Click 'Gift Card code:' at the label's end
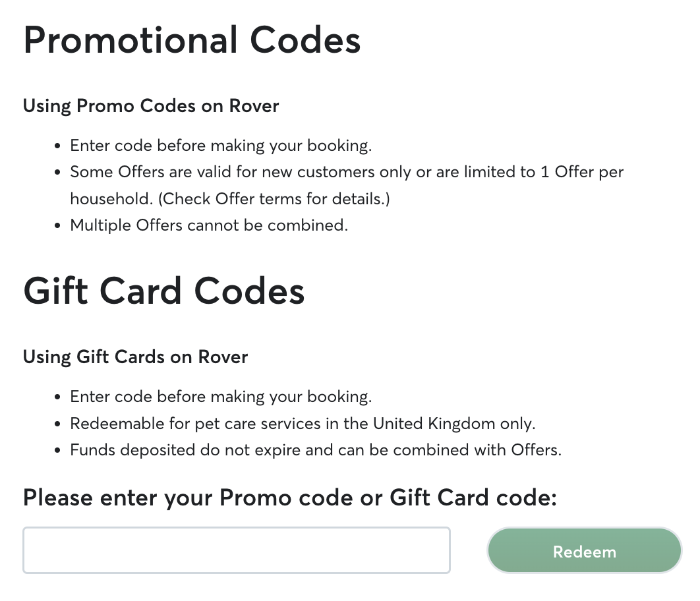Viewport: 700px width, 601px height. click(x=473, y=497)
